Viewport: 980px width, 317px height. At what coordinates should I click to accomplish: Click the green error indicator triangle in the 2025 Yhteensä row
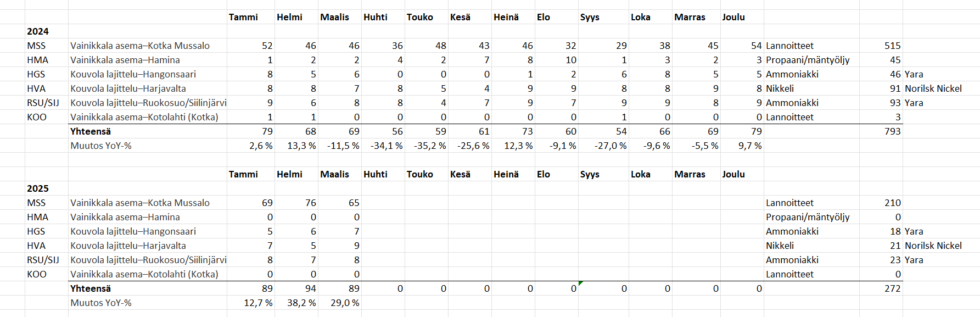[581, 283]
